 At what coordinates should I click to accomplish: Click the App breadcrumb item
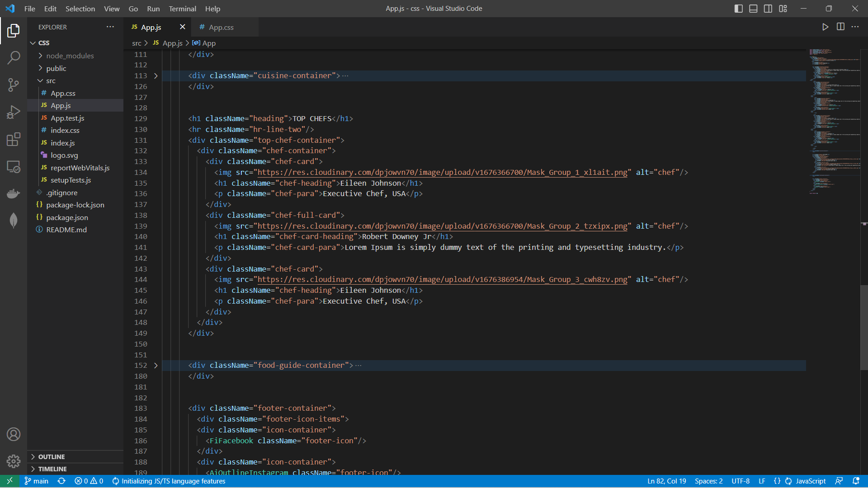coord(208,43)
